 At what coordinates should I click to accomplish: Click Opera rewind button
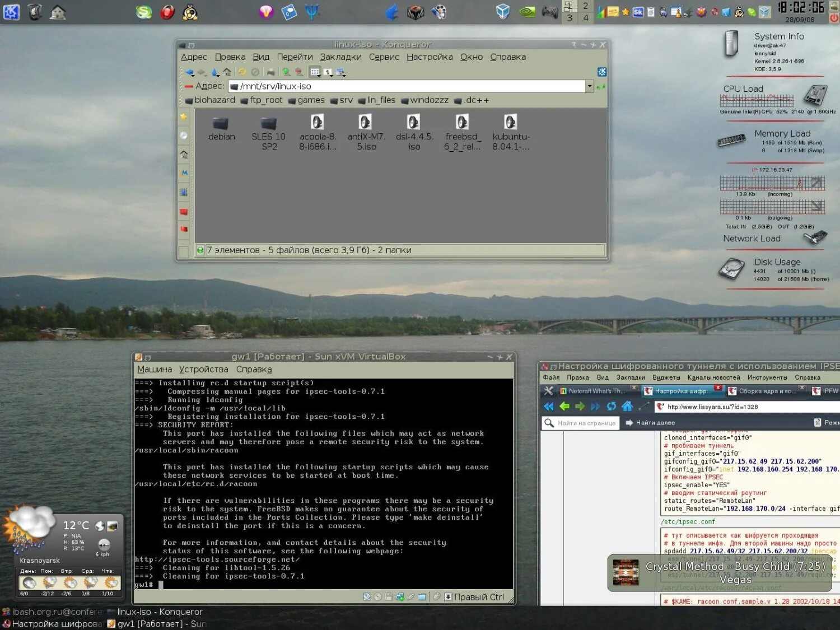[548, 407]
